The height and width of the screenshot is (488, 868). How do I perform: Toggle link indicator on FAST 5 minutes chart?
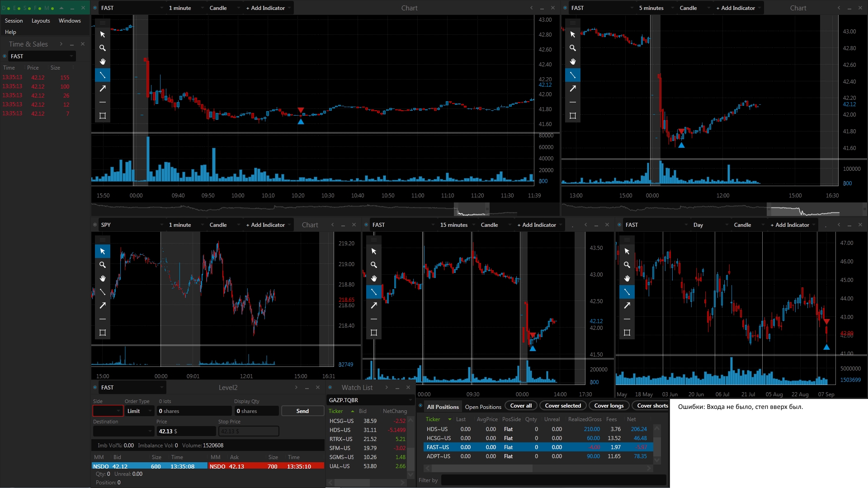click(x=565, y=8)
